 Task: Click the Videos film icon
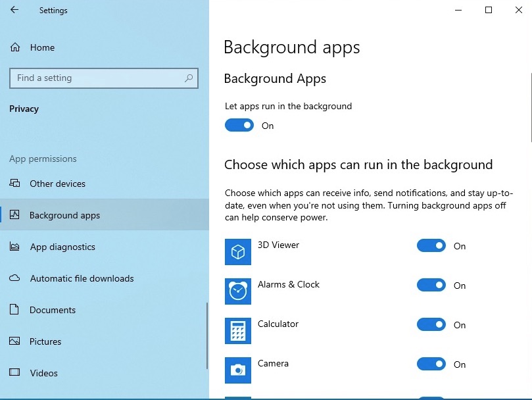pyautogui.click(x=14, y=372)
